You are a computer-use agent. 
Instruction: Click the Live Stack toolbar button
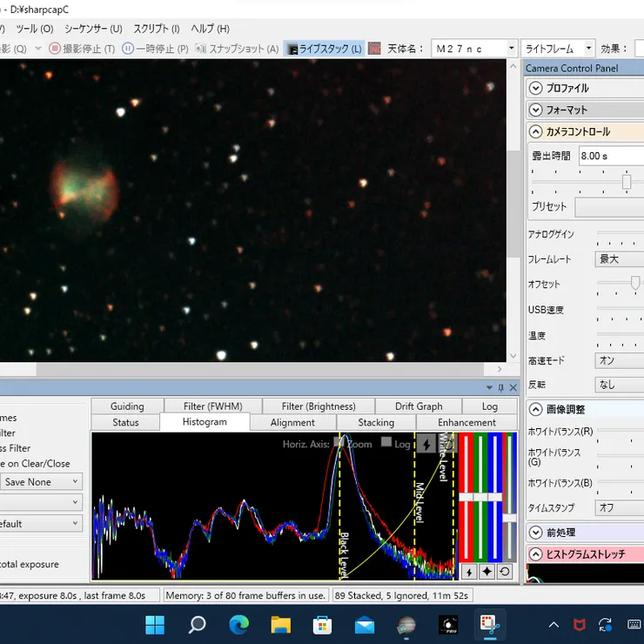(x=325, y=49)
